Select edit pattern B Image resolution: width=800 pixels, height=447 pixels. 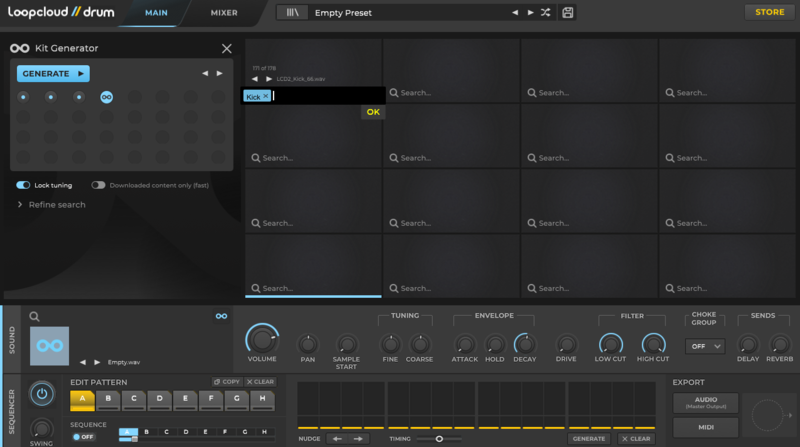tap(107, 399)
